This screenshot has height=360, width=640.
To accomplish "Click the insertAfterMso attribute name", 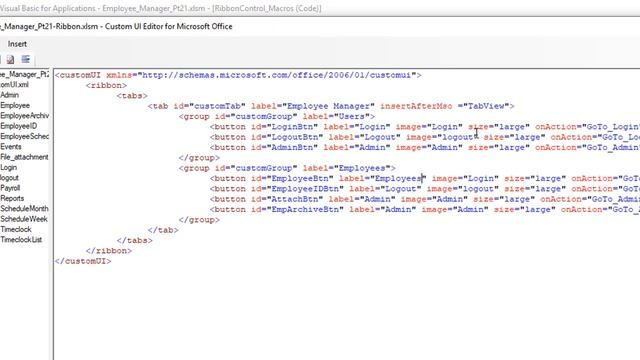I will click(x=416, y=106).
